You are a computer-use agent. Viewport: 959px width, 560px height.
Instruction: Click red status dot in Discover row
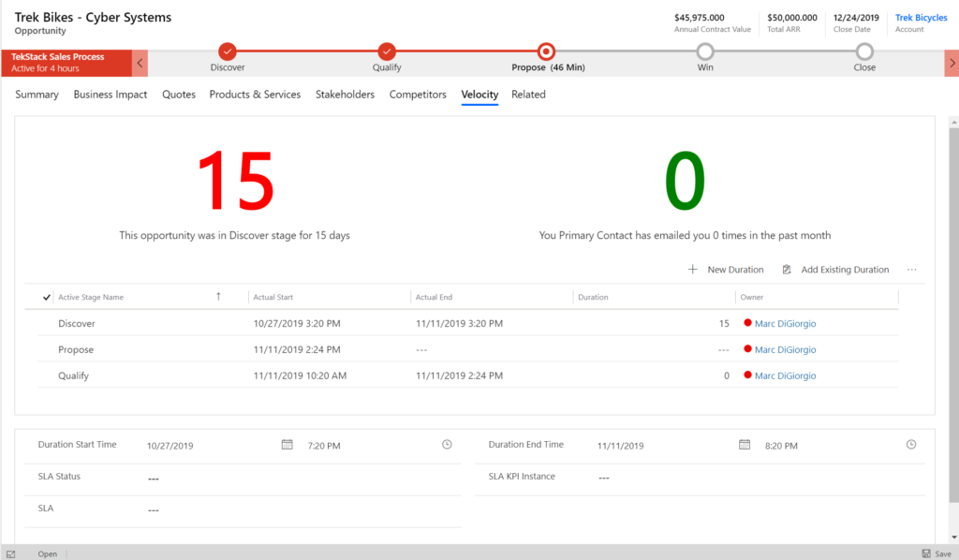click(747, 323)
